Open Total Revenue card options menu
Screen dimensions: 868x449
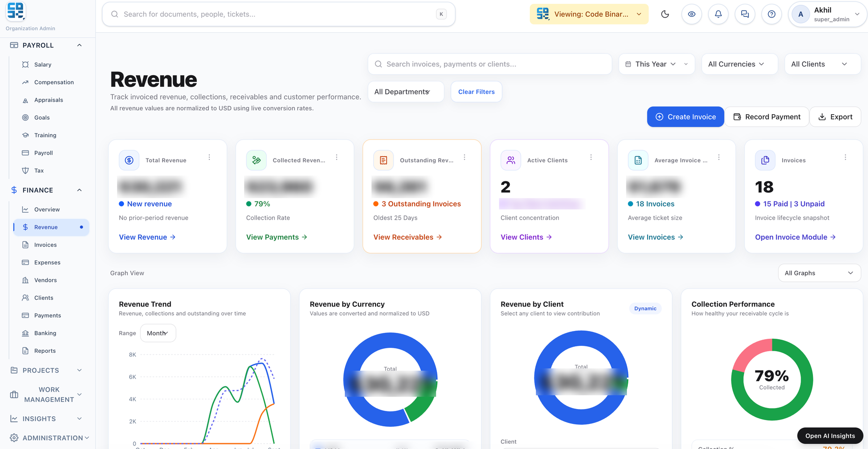click(x=209, y=158)
